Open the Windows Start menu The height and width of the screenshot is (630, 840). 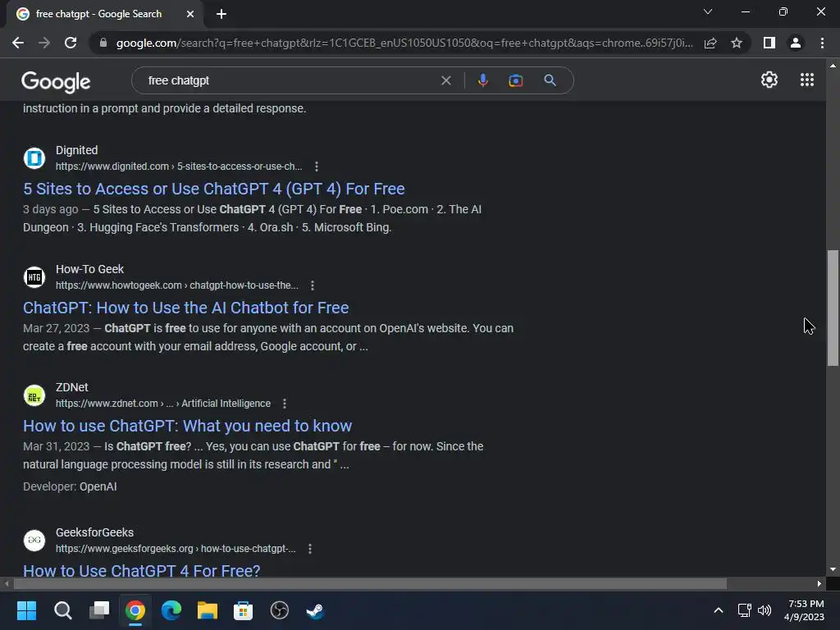tap(26, 610)
